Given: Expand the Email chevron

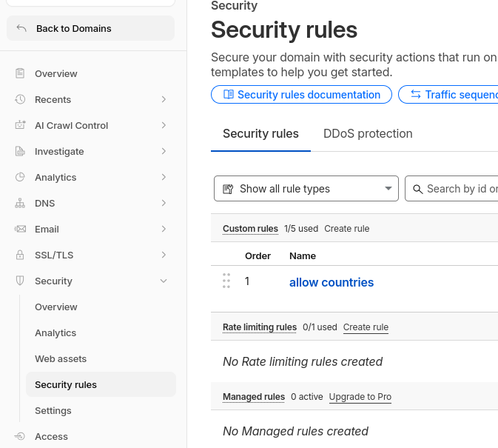Looking at the screenshot, I should click(164, 229).
